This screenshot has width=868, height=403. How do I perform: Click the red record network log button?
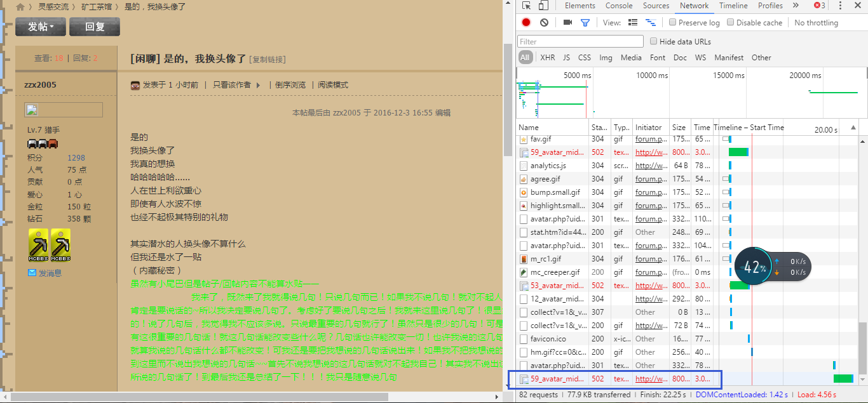526,23
